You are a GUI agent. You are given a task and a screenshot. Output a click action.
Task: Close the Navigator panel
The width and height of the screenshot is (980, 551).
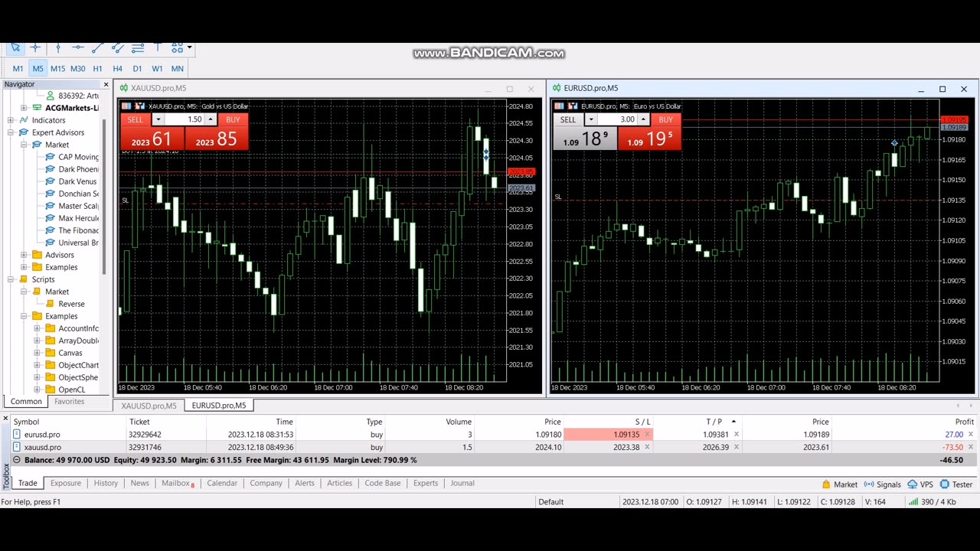pyautogui.click(x=106, y=84)
